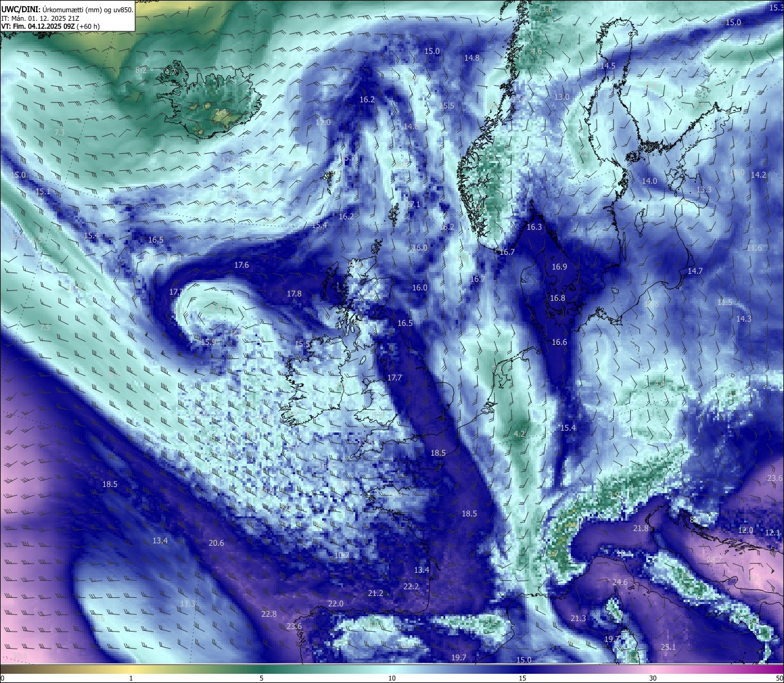This screenshot has width=784, height=683.
Task: Click the 4.7 value over Iceland
Action: click(171, 72)
